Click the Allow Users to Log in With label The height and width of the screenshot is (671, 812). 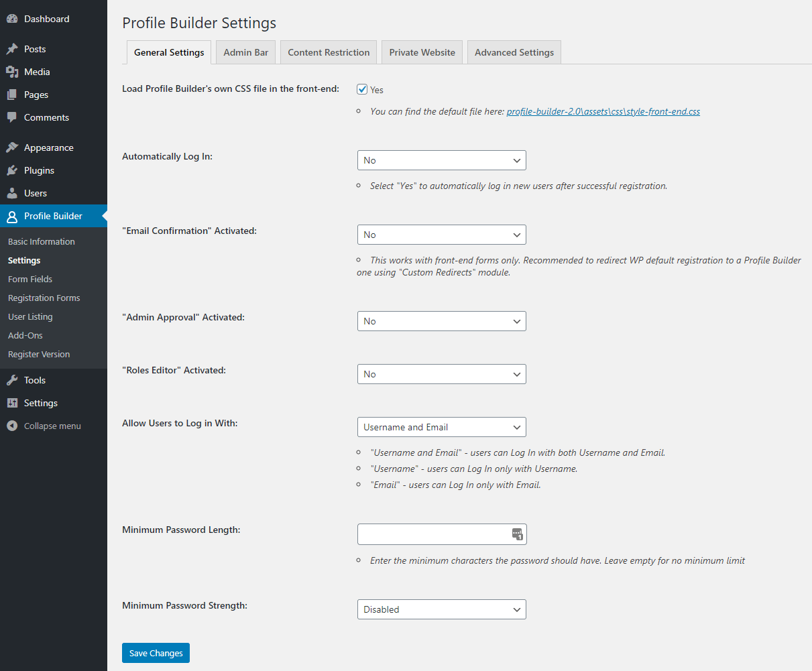[x=180, y=423]
